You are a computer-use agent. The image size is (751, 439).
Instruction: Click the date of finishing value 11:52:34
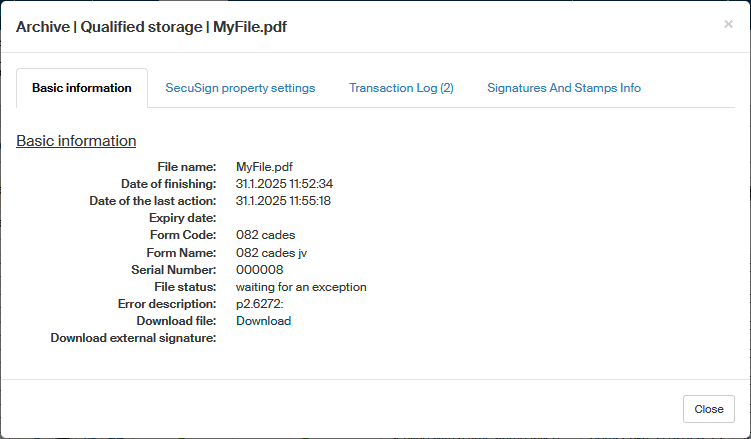pyautogui.click(x=284, y=184)
